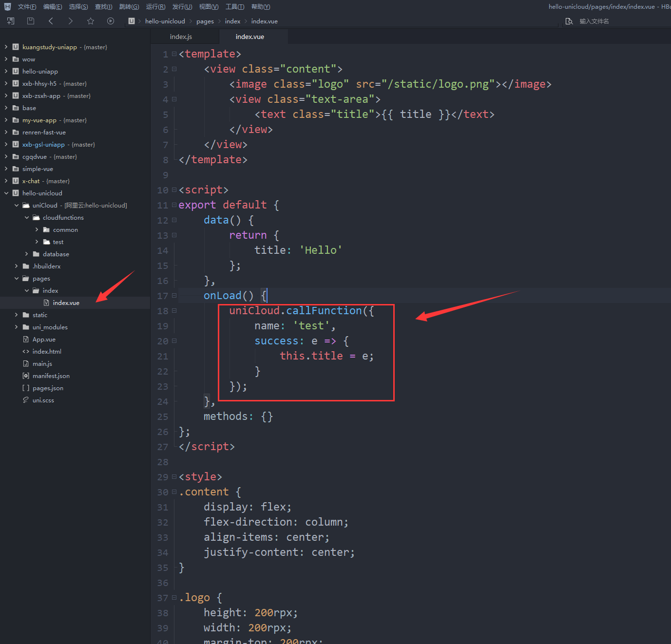Viewport: 671px width, 644px height.
Task: Click the file search magnifier icon
Action: [569, 21]
